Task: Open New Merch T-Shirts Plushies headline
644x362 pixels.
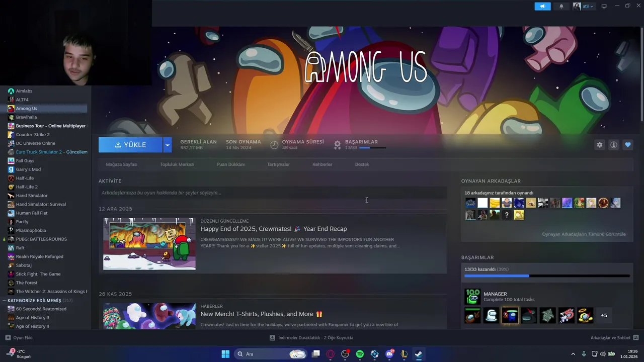Action: tap(261, 314)
